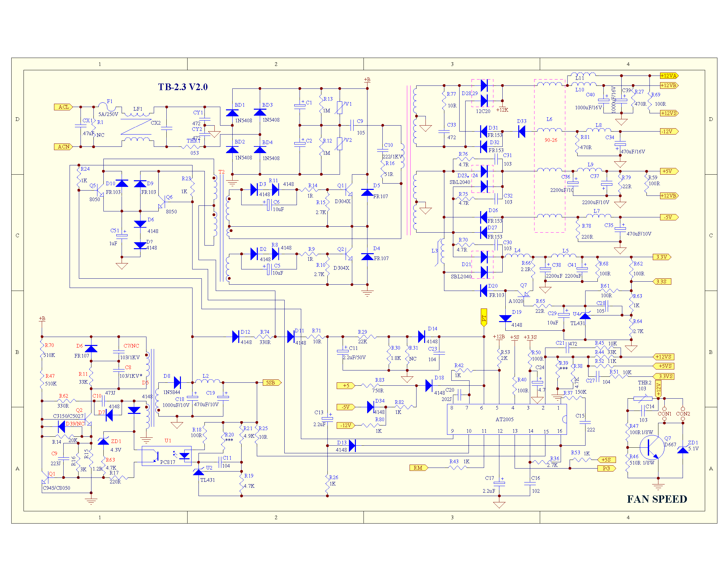Click the -12V output port tag
The height and width of the screenshot is (562, 728).
click(669, 131)
